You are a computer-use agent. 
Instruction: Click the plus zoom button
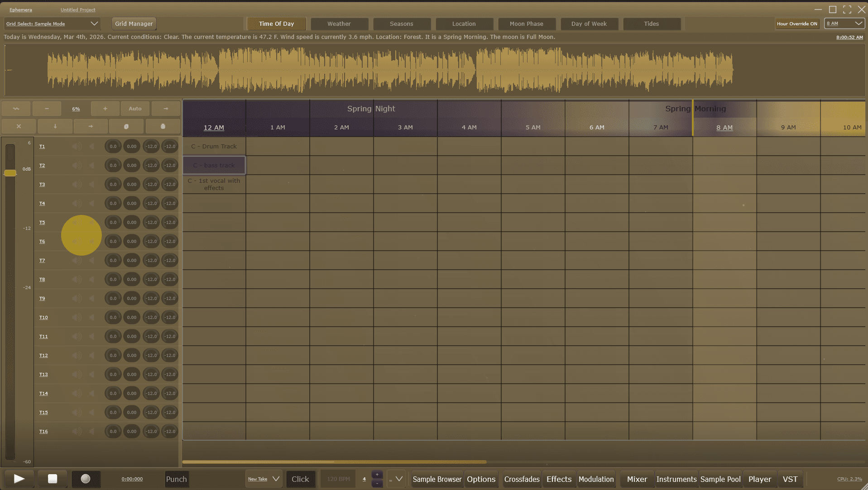pyautogui.click(x=105, y=109)
